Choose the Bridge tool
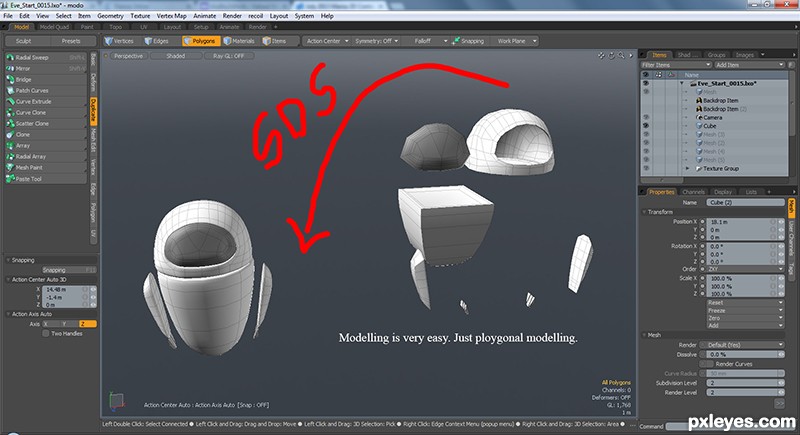 click(45, 80)
